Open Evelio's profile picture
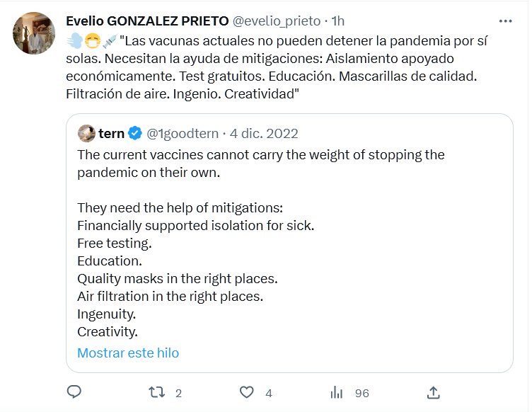The image size is (532, 412). [35, 34]
